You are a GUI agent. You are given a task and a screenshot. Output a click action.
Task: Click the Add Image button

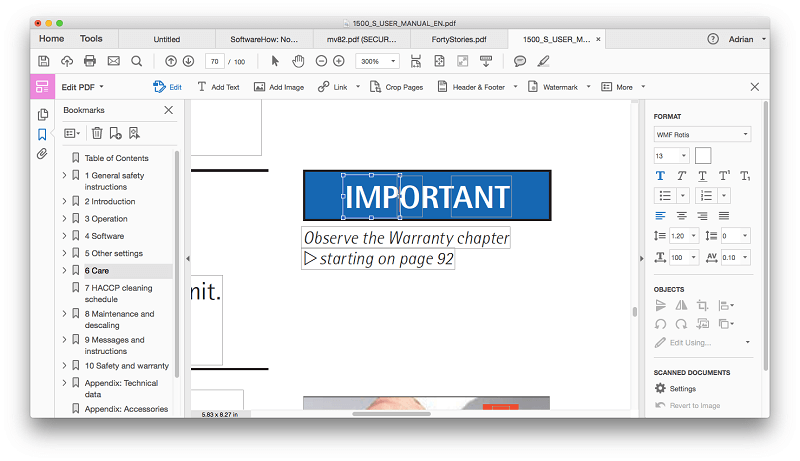click(x=279, y=87)
